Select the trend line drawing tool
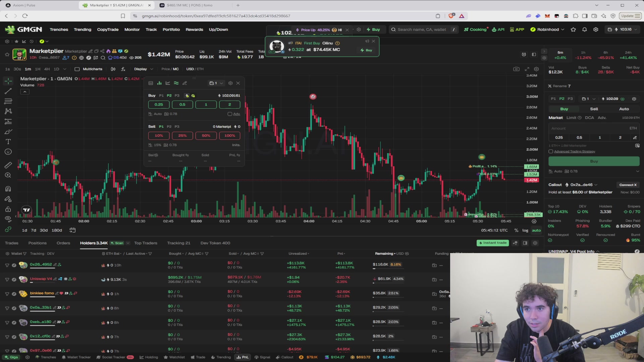Viewport: 644px width, 362px height. 8,91
